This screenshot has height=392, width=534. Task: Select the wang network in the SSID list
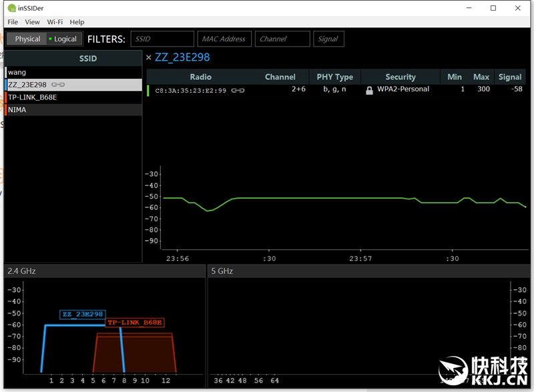click(73, 72)
